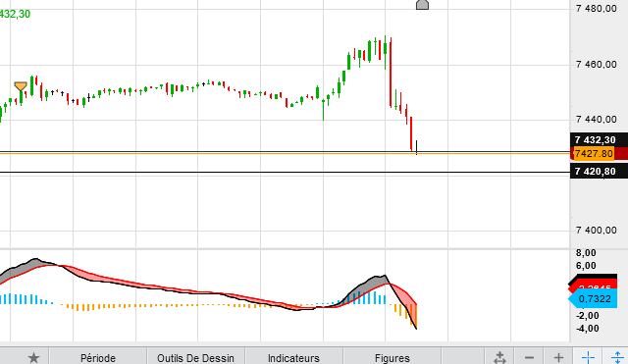This screenshot has height=364, width=628.
Task: Click the orange down-triangle marker on chart
Action: (x=21, y=86)
